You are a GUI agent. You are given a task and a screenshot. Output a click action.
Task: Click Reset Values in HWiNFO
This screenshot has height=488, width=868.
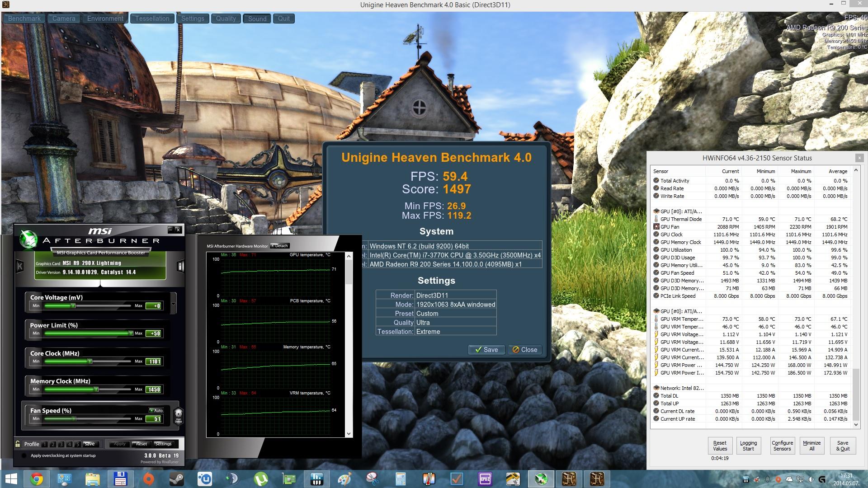coord(720,446)
